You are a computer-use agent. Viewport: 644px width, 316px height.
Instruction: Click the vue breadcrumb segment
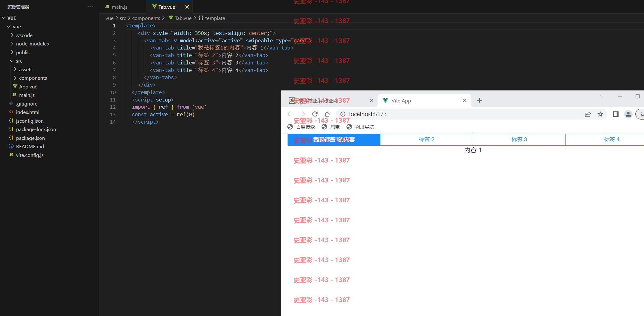click(109, 18)
